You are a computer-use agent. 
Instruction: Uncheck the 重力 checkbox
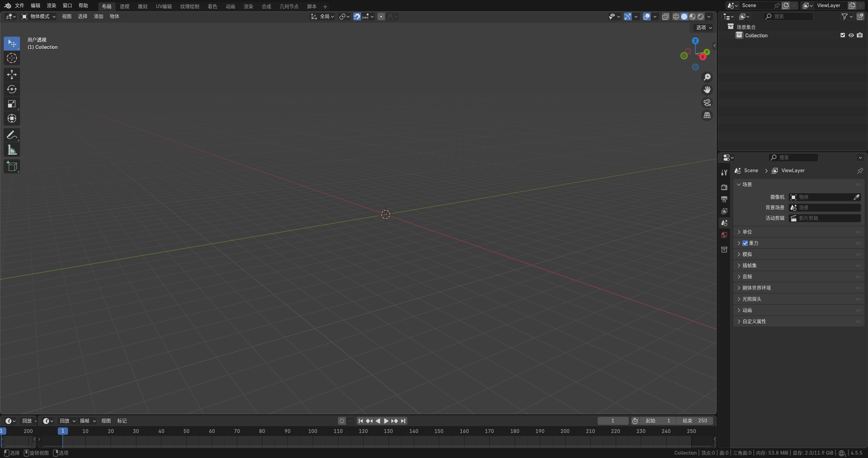point(745,243)
